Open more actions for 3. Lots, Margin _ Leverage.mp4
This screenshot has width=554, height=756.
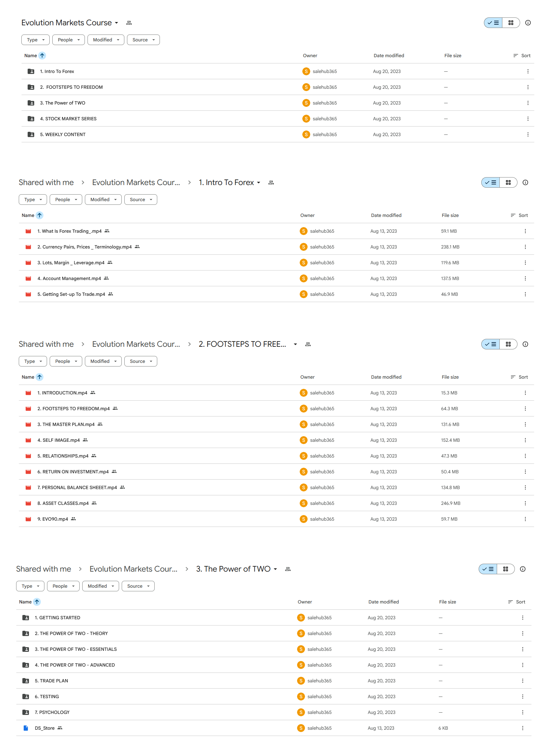coord(525,263)
